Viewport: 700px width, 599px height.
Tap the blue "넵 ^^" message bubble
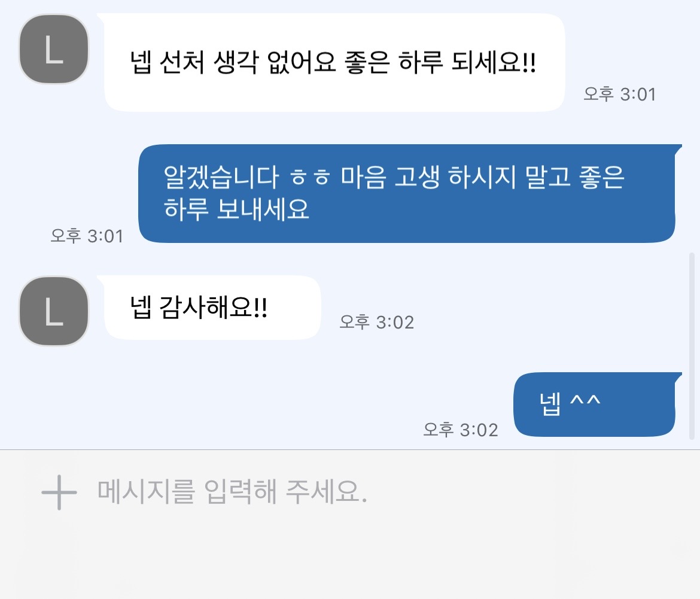595,405
